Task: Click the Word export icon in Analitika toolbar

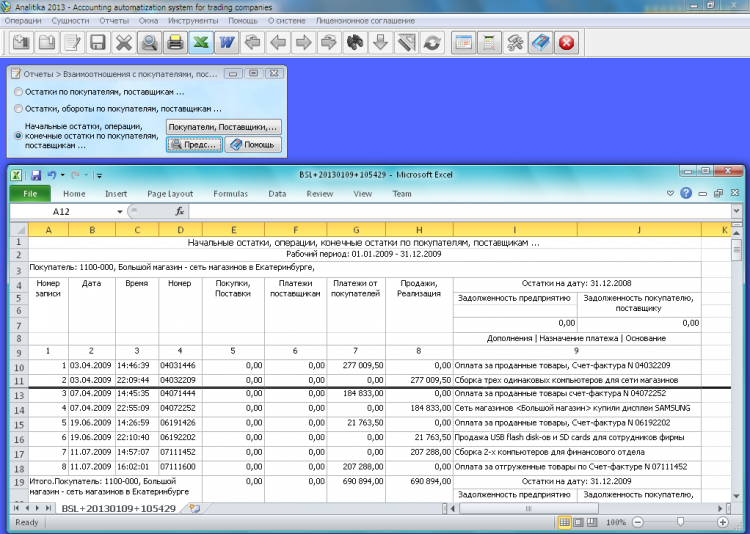Action: pyautogui.click(x=226, y=43)
